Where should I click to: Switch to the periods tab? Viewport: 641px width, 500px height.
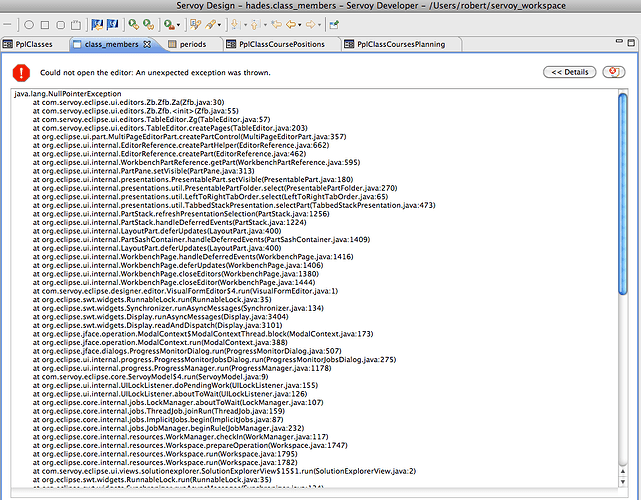pos(193,44)
